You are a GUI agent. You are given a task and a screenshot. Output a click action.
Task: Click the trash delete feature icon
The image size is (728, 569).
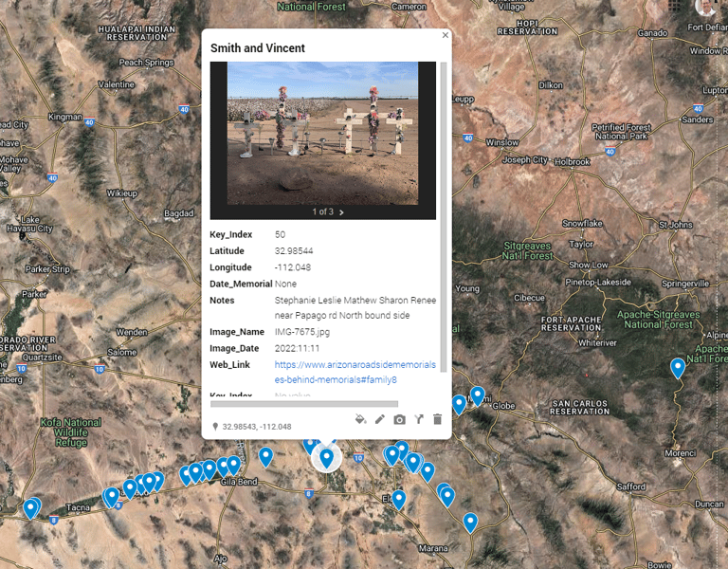(437, 419)
